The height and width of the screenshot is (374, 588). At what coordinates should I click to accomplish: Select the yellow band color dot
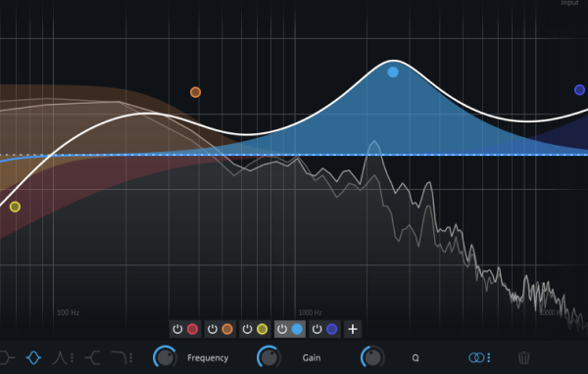(262, 329)
